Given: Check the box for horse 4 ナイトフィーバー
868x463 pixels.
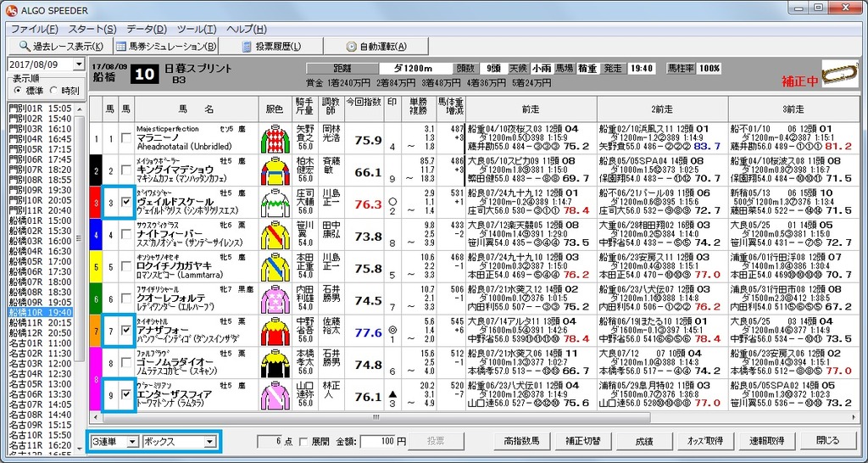Looking at the screenshot, I should 126,235.
